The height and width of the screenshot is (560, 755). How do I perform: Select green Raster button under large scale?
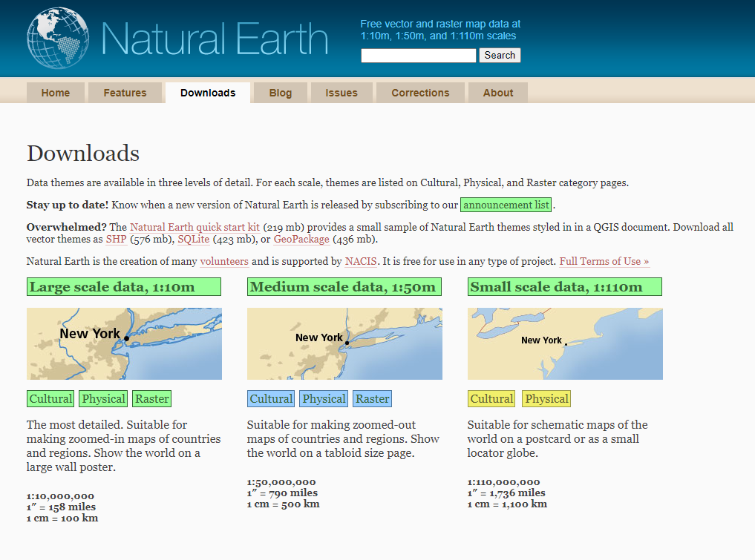point(152,399)
